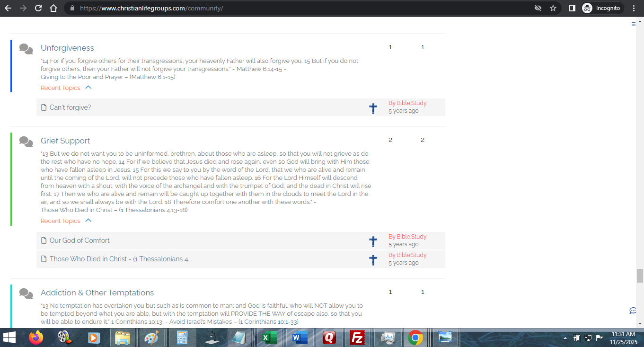The image size is (644, 347).
Task: Open the page outline icon at top right
Action: 634,24
